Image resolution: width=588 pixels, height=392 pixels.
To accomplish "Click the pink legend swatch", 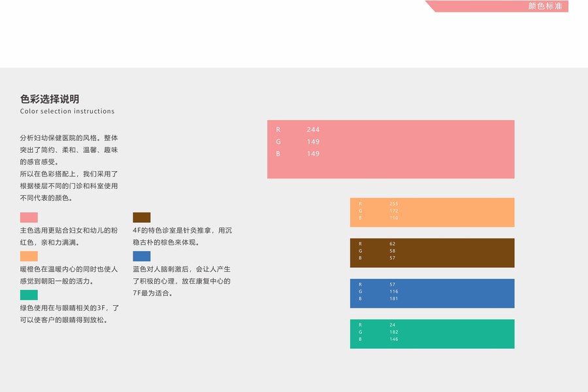I will tap(29, 218).
